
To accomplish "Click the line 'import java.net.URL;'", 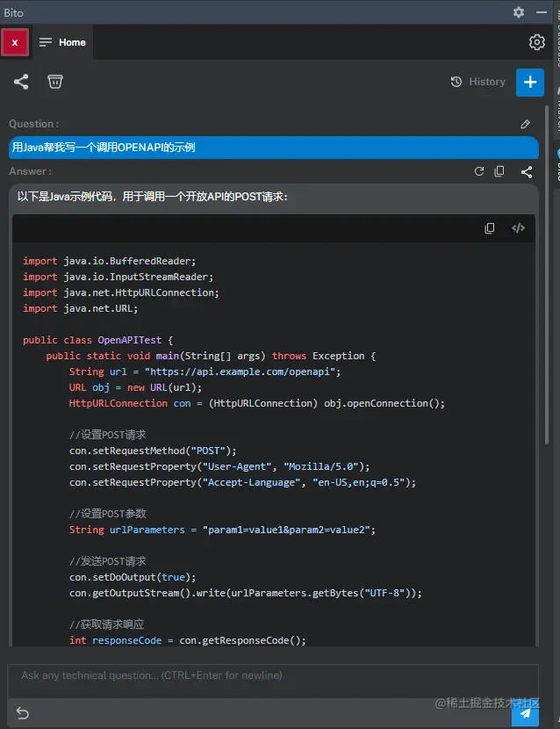I will (81, 308).
